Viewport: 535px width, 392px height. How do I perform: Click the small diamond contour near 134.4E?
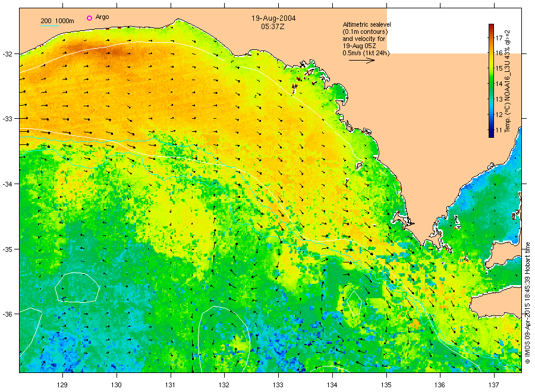click(x=354, y=303)
